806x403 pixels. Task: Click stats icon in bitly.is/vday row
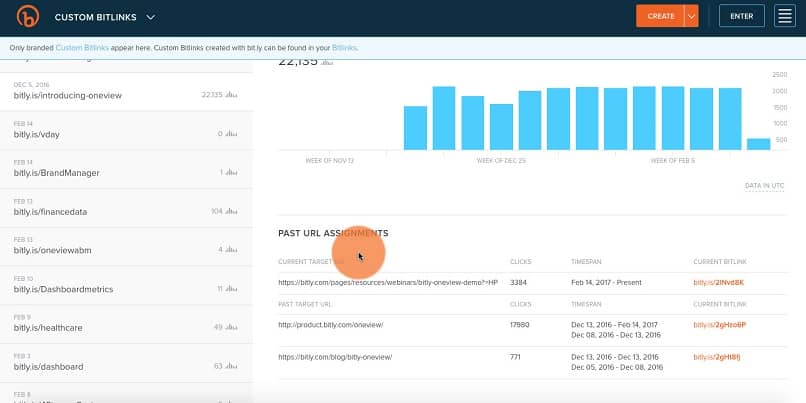(231, 134)
